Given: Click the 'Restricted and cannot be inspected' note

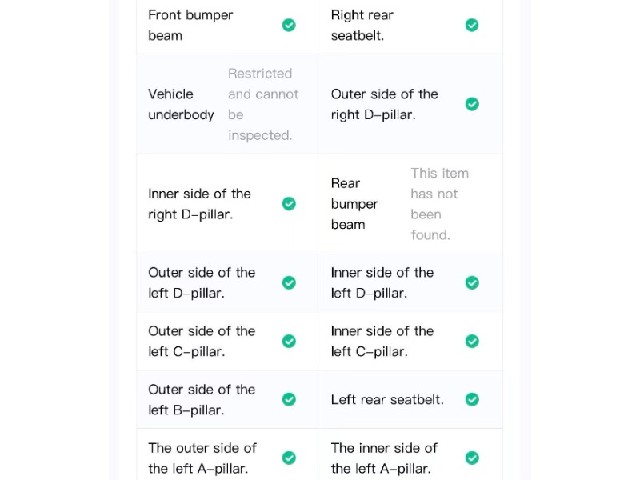Looking at the screenshot, I should click(x=263, y=104).
